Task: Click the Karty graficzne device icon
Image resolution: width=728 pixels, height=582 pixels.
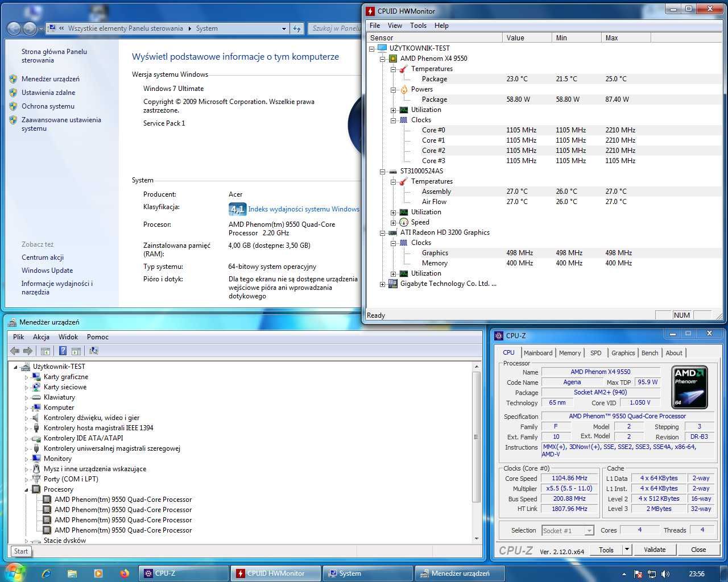Action: (36, 377)
